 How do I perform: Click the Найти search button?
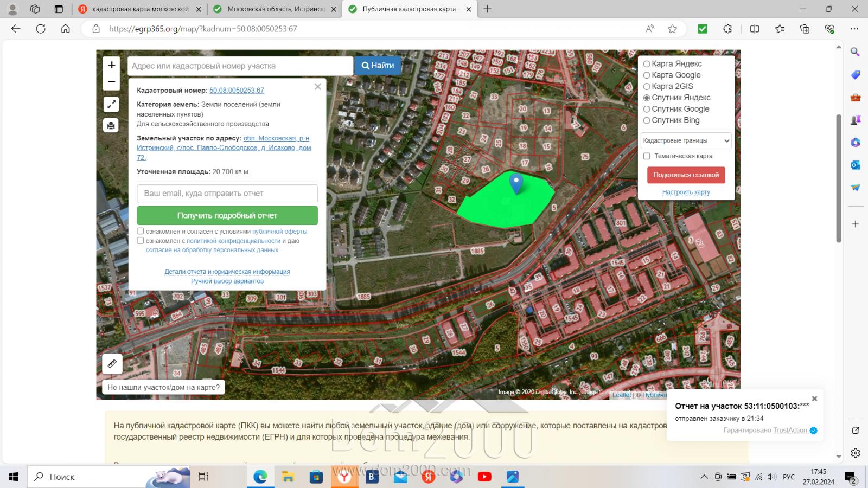click(x=378, y=66)
